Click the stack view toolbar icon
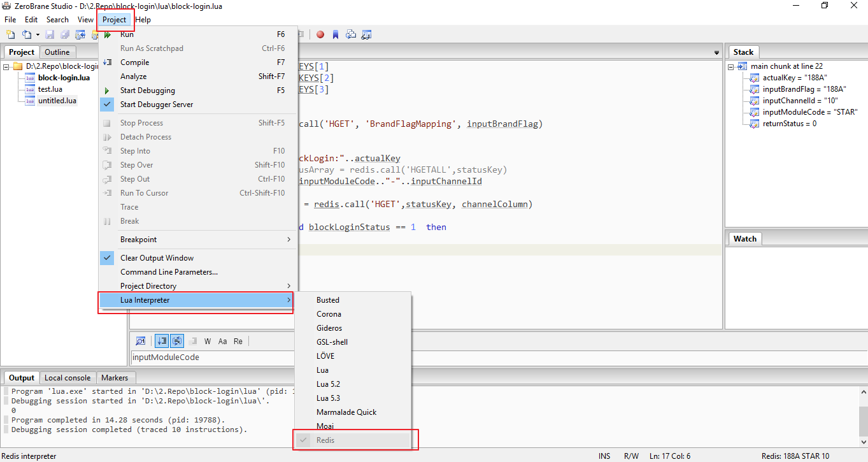The width and height of the screenshot is (868, 462). click(x=351, y=34)
